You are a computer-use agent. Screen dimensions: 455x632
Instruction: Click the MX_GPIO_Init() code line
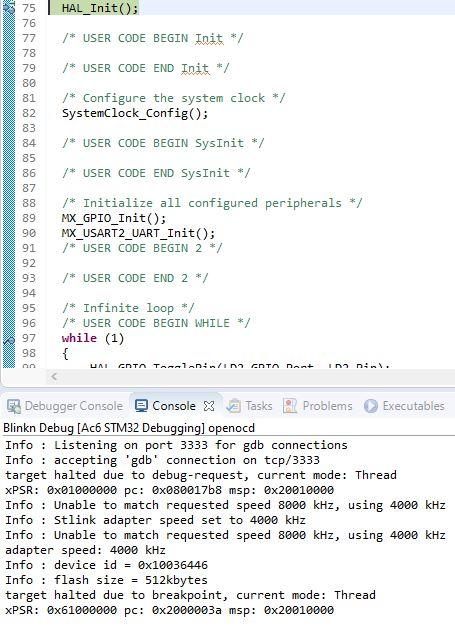point(114,218)
